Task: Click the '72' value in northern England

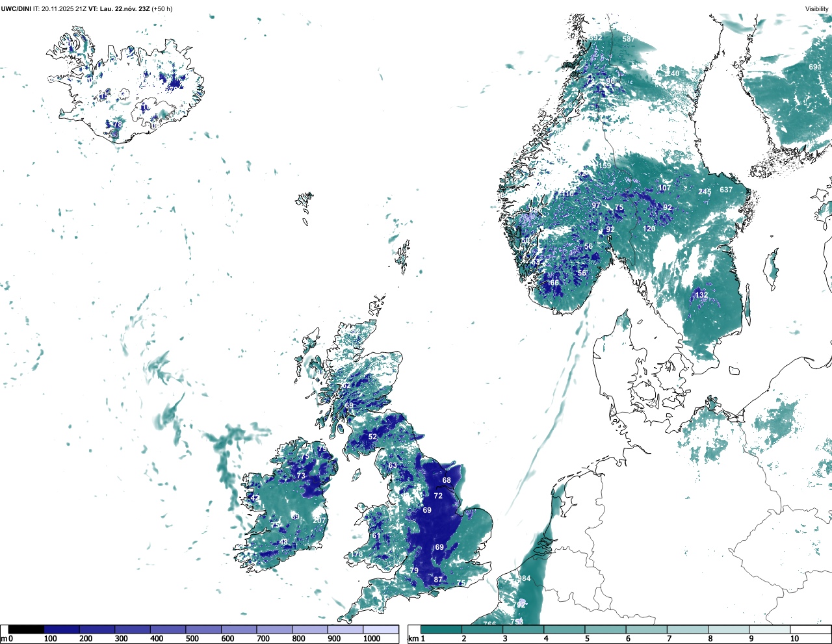Action: (438, 496)
